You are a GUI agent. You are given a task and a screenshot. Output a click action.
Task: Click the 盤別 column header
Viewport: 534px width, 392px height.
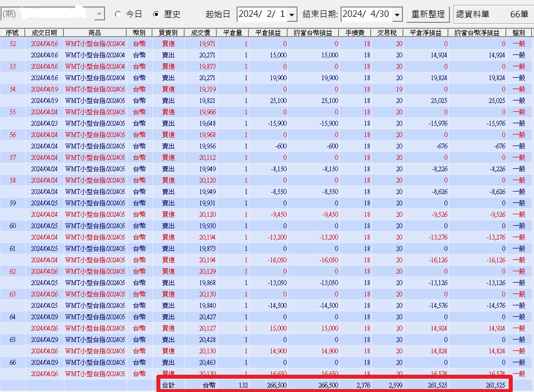tap(519, 33)
